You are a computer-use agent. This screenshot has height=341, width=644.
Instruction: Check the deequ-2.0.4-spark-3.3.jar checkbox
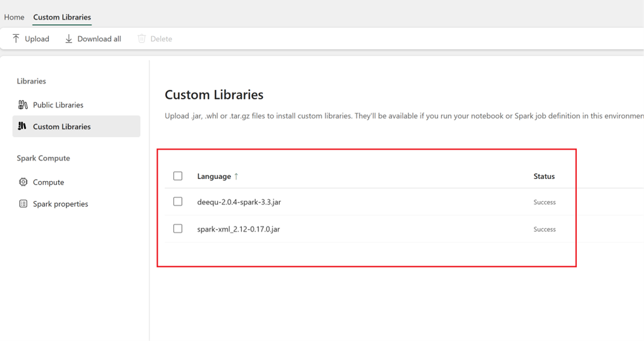coord(178,201)
